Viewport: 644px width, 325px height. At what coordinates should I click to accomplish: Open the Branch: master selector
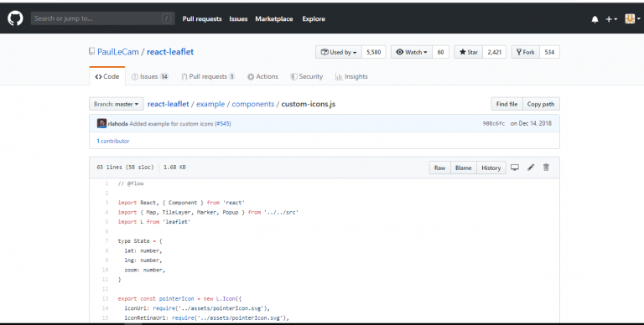coord(117,104)
